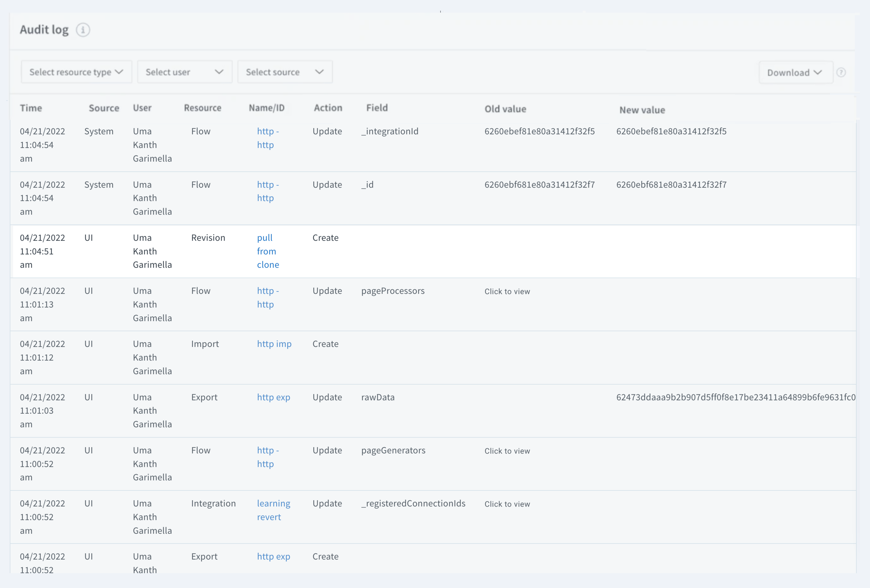This screenshot has width=870, height=588.
Task: Open the Select resource type dropdown
Action: tap(76, 72)
